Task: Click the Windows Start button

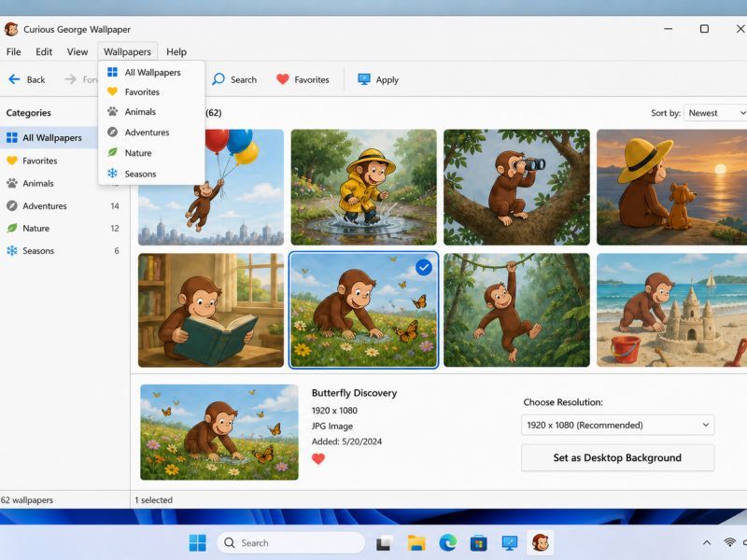Action: click(x=197, y=543)
